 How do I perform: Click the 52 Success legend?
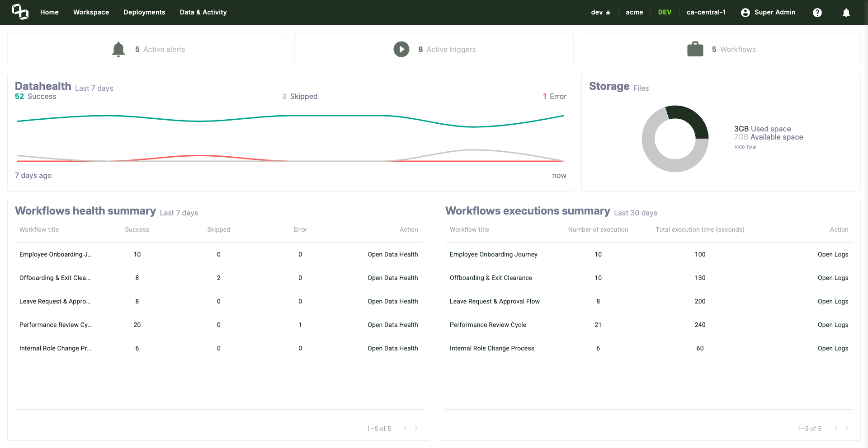(36, 96)
